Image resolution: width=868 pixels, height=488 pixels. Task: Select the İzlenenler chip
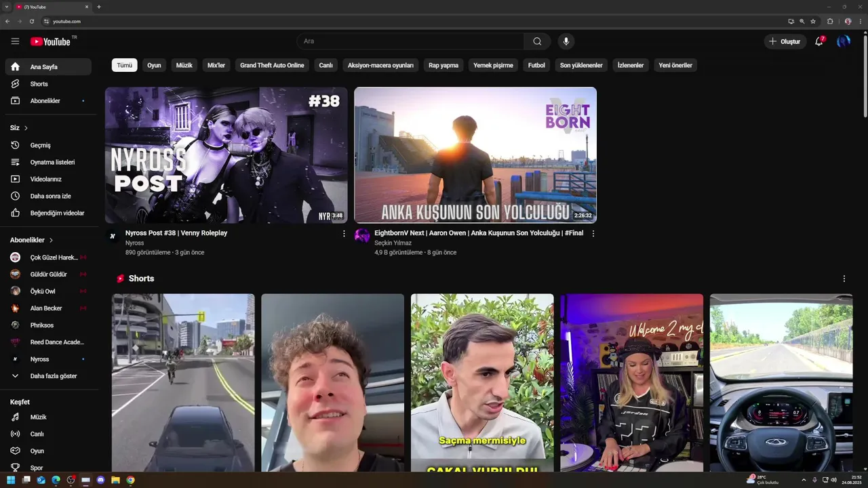631,65
